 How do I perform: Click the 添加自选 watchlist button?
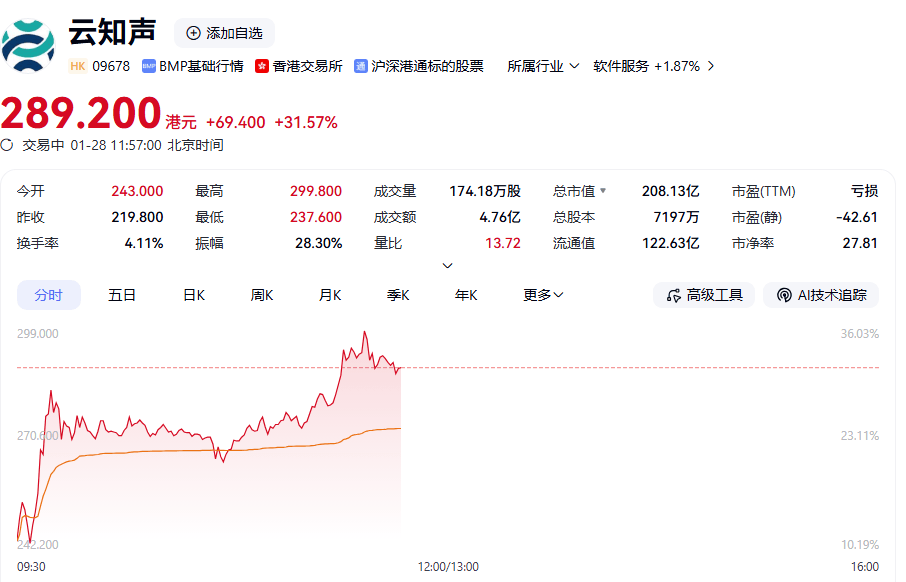224,33
